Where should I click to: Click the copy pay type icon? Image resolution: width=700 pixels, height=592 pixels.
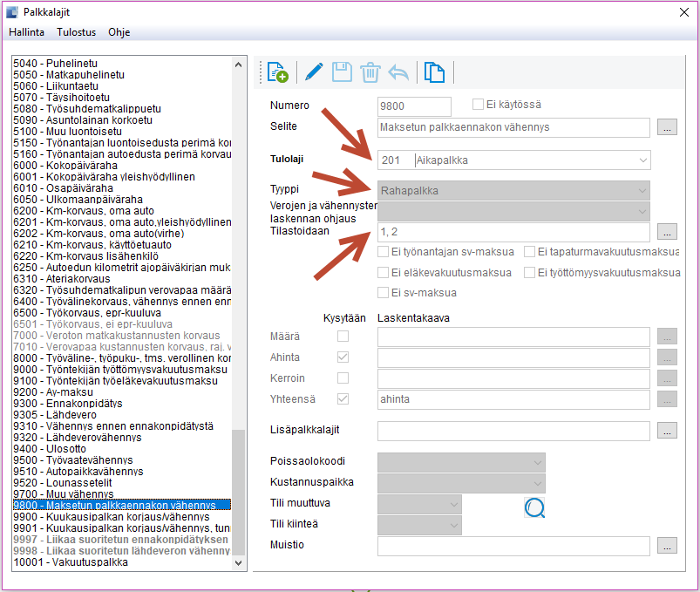(x=434, y=72)
